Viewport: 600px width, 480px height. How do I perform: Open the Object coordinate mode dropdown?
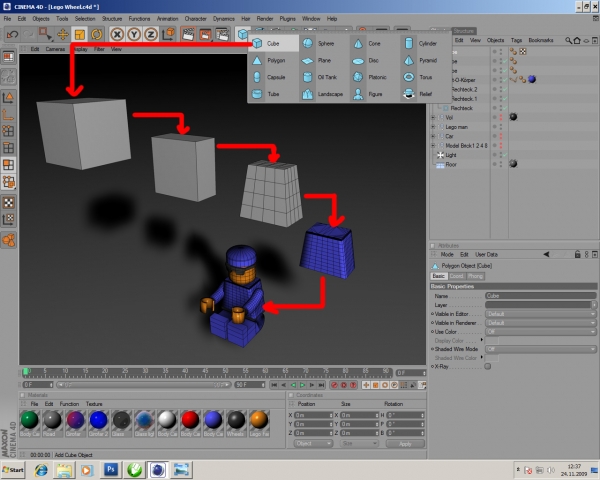tap(313, 444)
